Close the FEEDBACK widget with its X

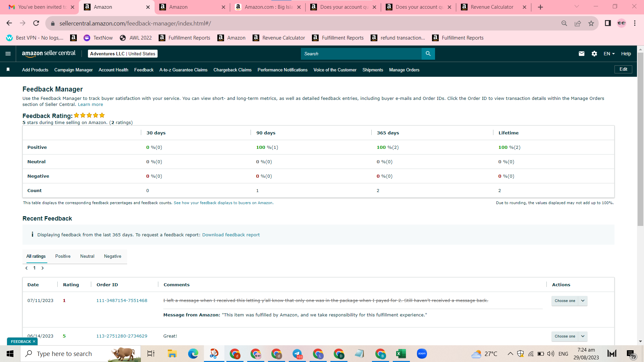(x=34, y=342)
